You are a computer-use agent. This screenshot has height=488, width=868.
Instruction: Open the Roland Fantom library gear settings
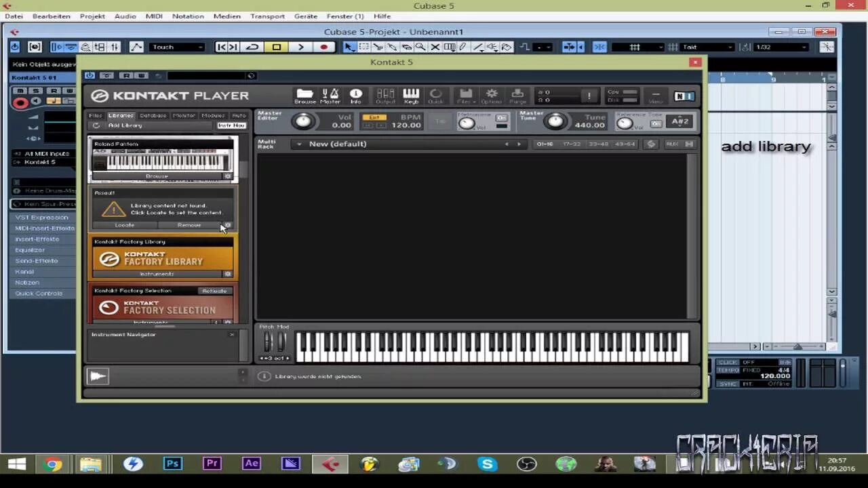[x=228, y=176]
